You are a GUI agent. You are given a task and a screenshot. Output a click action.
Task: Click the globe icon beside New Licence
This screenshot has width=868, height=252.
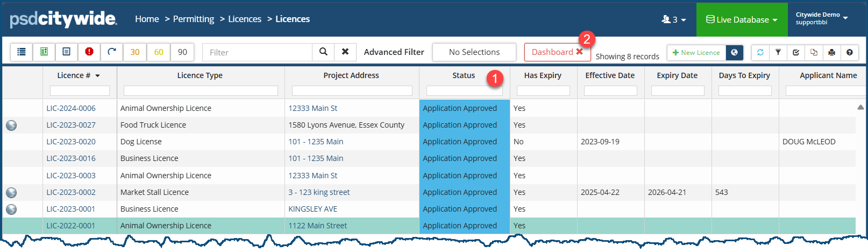735,53
